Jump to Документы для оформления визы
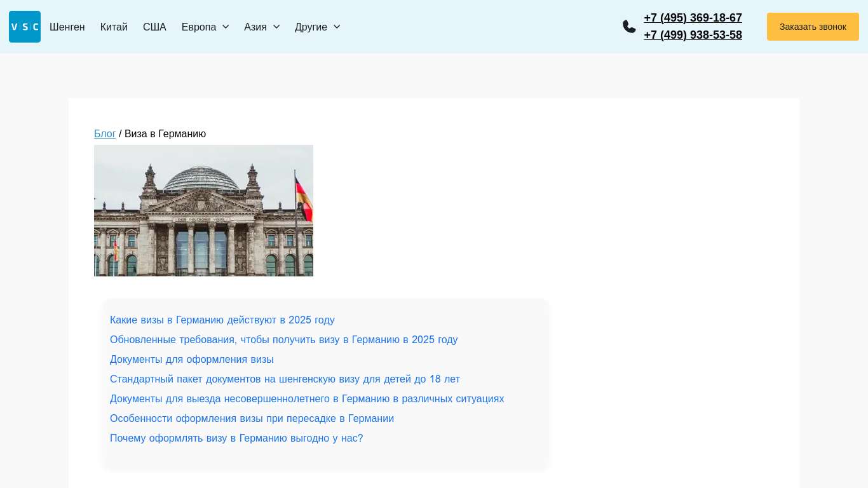Screen dimensions: 868x488 point(192,360)
